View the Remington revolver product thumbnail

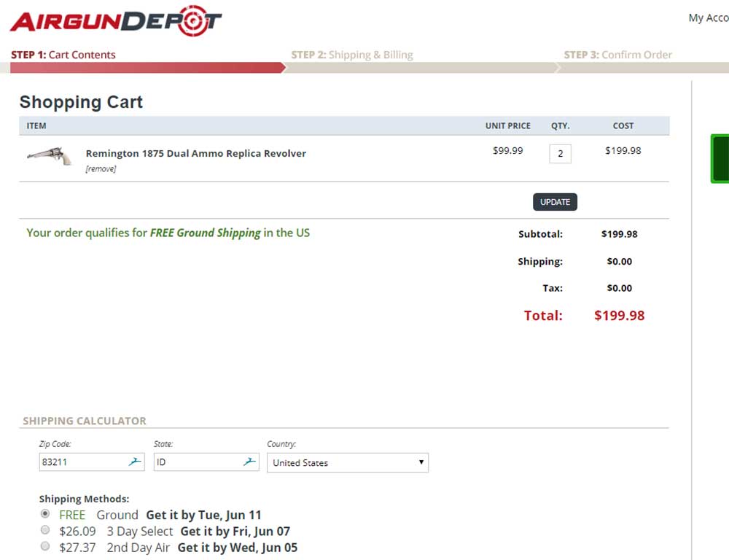pos(50,156)
